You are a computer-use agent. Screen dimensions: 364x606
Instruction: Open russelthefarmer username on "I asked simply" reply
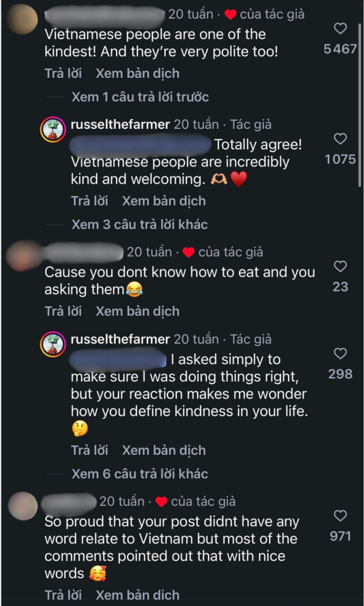click(120, 339)
